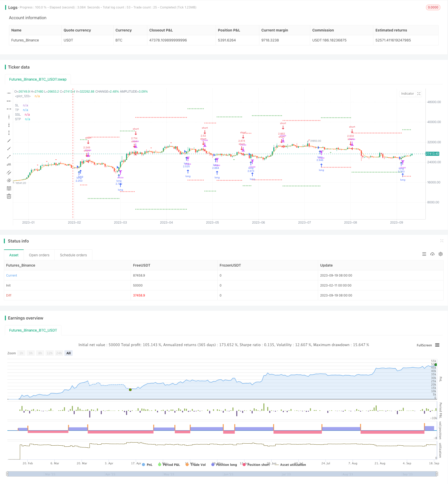
Task: Pick the parallel channel lines drawing tool
Action: coord(9,172)
